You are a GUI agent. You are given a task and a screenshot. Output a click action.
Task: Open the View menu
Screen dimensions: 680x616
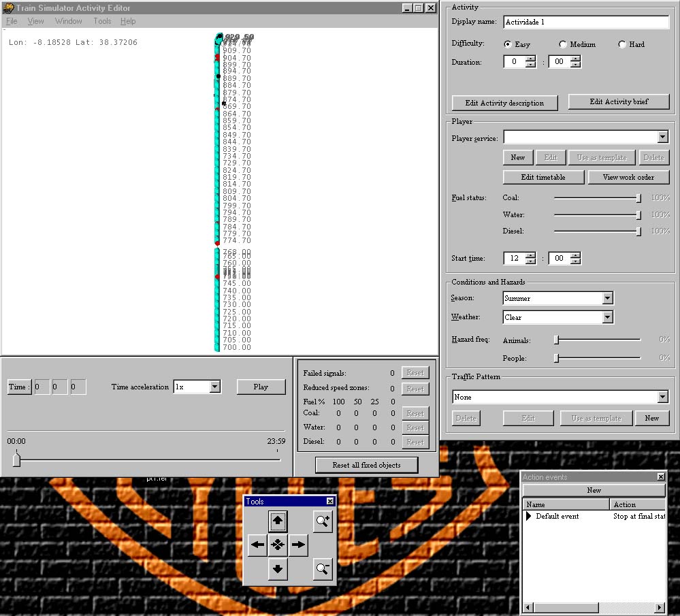(x=35, y=21)
